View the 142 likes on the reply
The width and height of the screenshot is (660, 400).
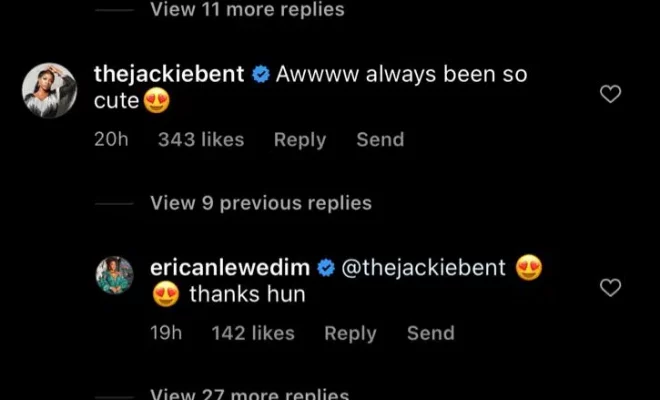253,333
